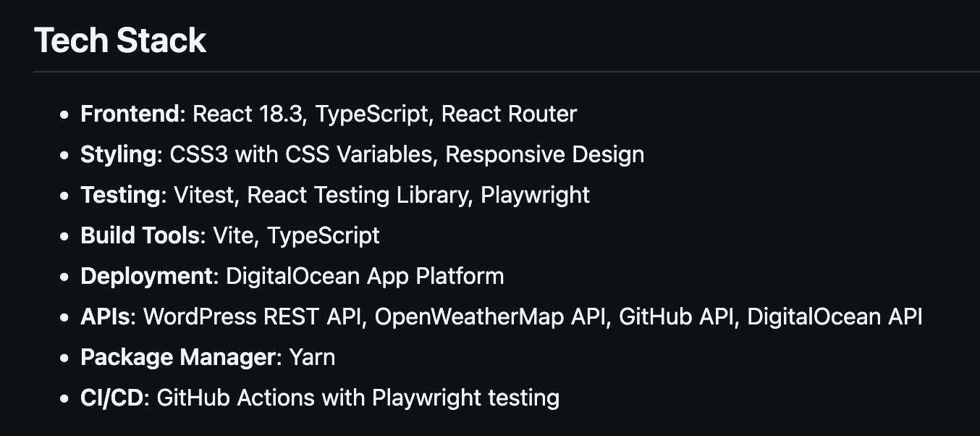Click the bold Testing label

pyautogui.click(x=121, y=195)
